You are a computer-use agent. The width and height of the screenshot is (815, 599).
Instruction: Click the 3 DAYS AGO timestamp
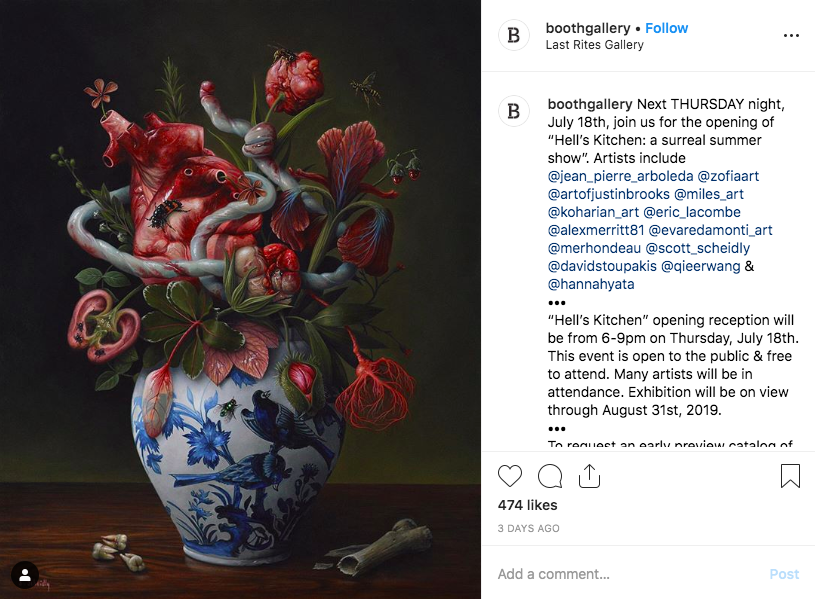coord(528,528)
